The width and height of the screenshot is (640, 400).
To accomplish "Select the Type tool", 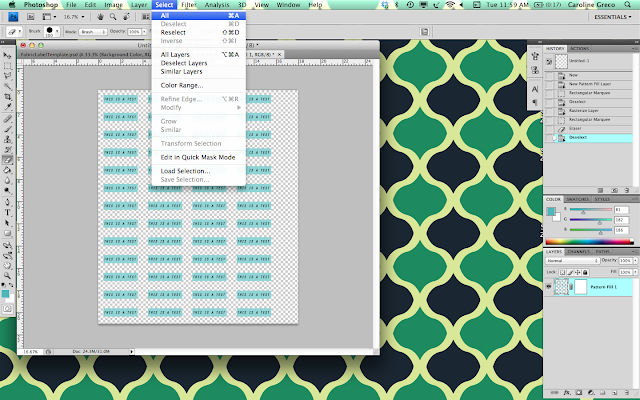I will point(7,213).
